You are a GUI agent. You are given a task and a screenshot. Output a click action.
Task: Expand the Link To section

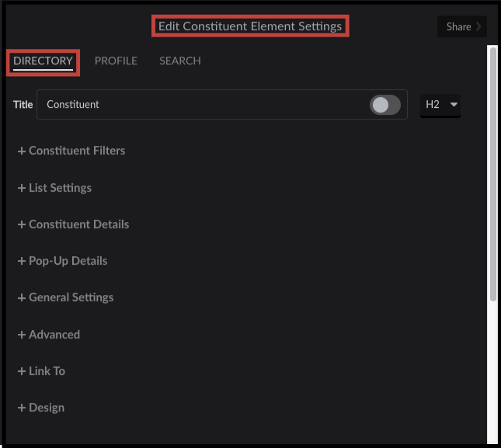tap(41, 371)
